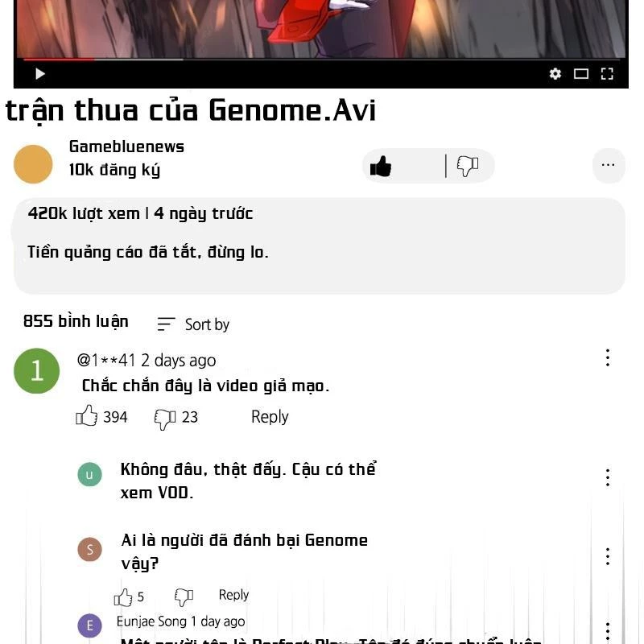Enter fullscreen mode

click(607, 74)
